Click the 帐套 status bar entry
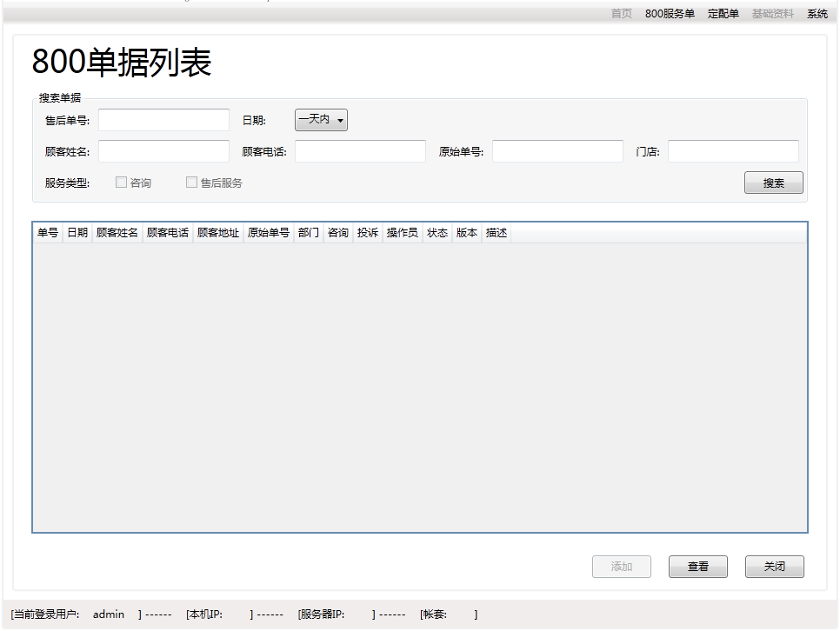840x631 pixels. [433, 614]
